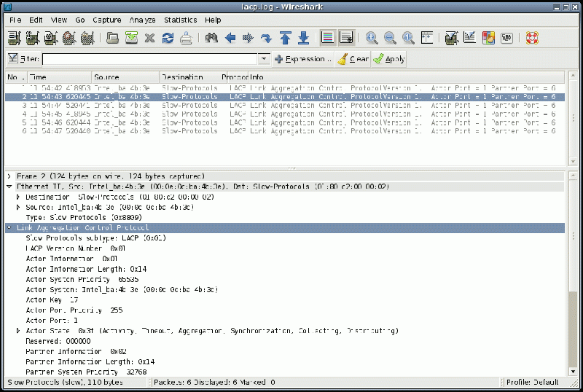Open the View menu
This screenshot has width=583, height=392.
(59, 20)
